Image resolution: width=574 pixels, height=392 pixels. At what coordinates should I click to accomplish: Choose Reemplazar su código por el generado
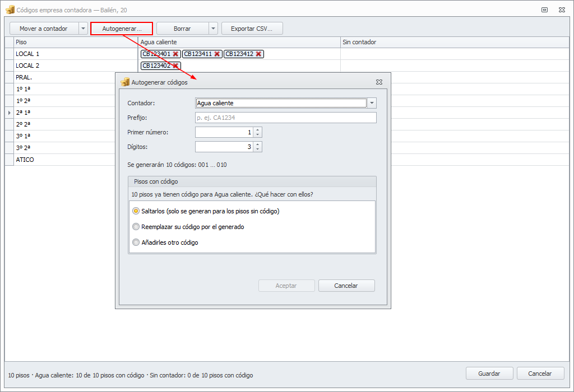(x=136, y=227)
